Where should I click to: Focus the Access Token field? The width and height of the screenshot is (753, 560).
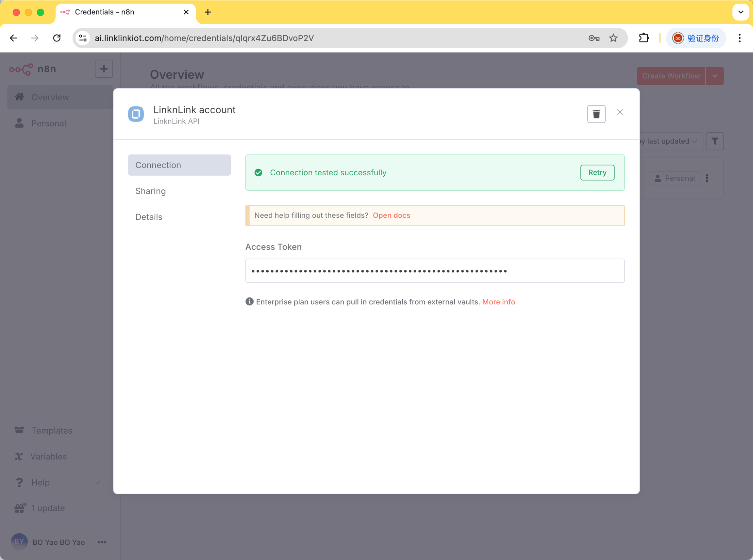click(x=434, y=271)
